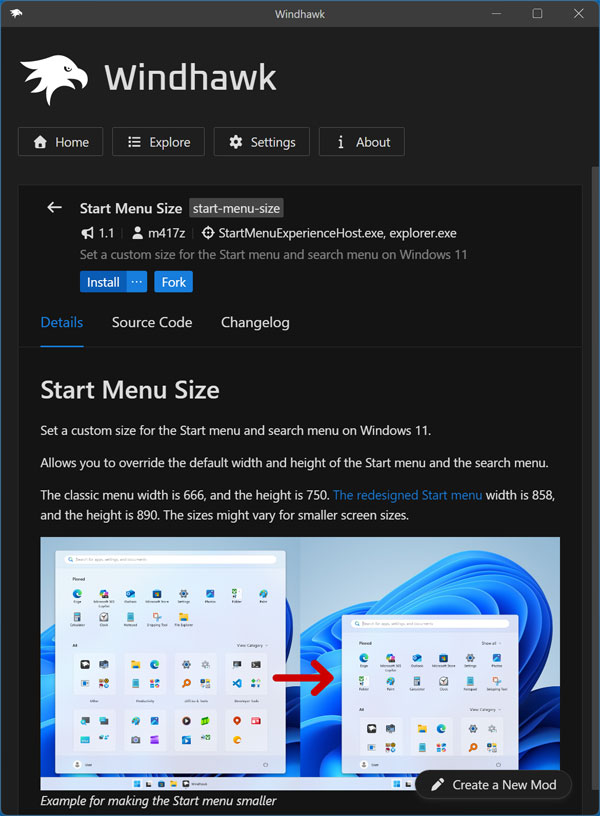The image size is (600, 816).
Task: Click the vertical scrollbar of the window
Action: pos(595,479)
